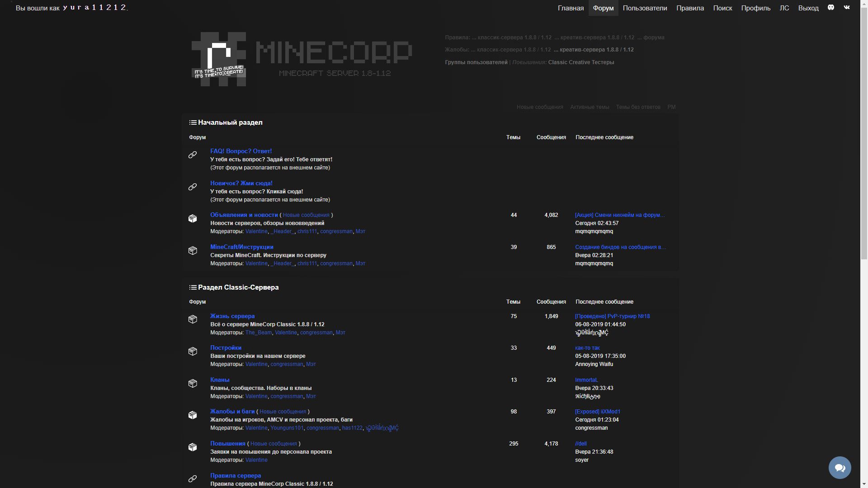This screenshot has width=868, height=488.
Task: Show Новые сообщения above forum list
Action: [540, 107]
